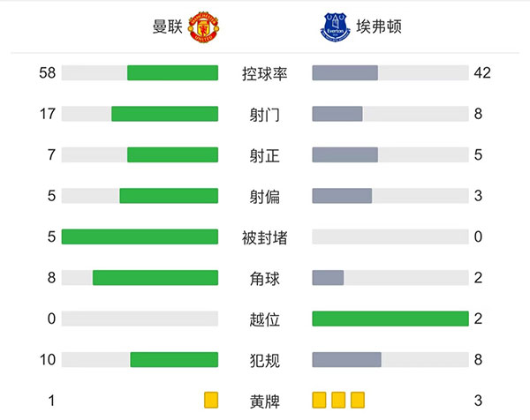Open the 埃弗顿 team name
This screenshot has width=530, height=420.
tap(377, 27)
